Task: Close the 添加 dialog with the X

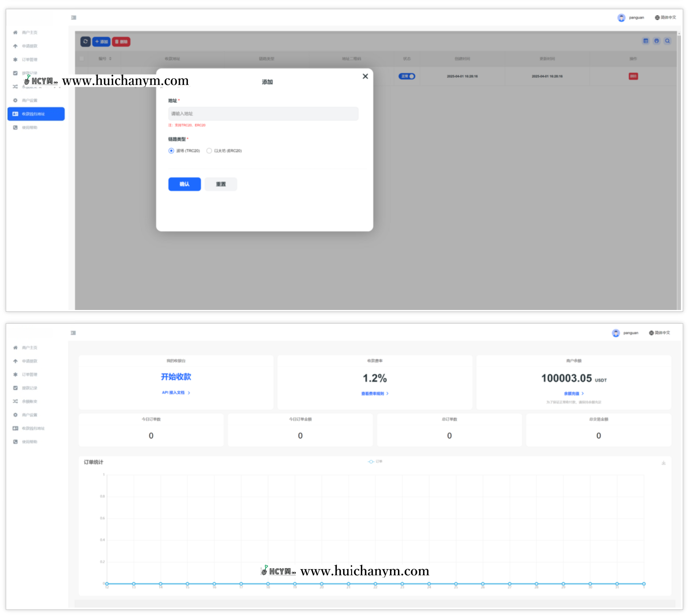Action: coord(365,77)
